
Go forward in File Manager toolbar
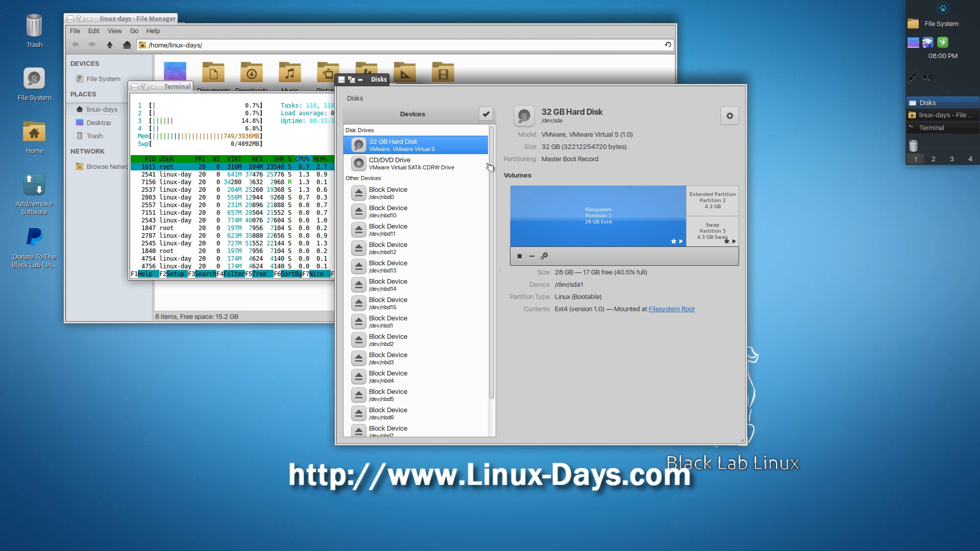92,45
